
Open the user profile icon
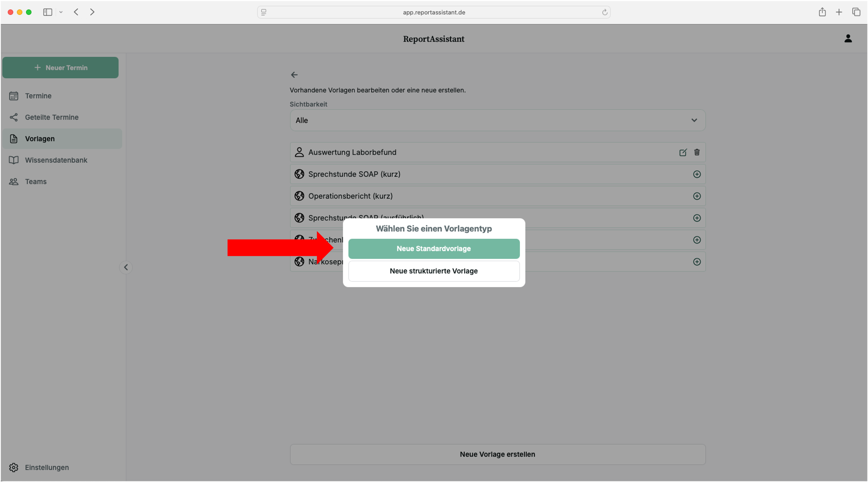coord(848,39)
